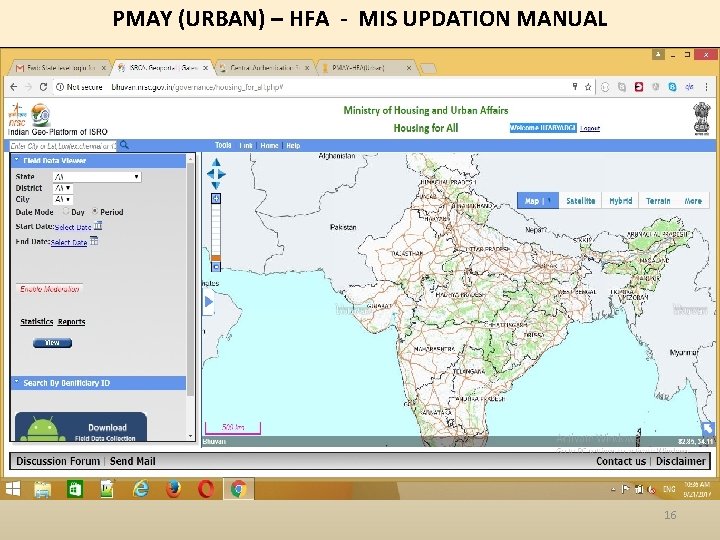720x540 pixels.
Task: Reload the page in the browser
Action: tap(43, 87)
